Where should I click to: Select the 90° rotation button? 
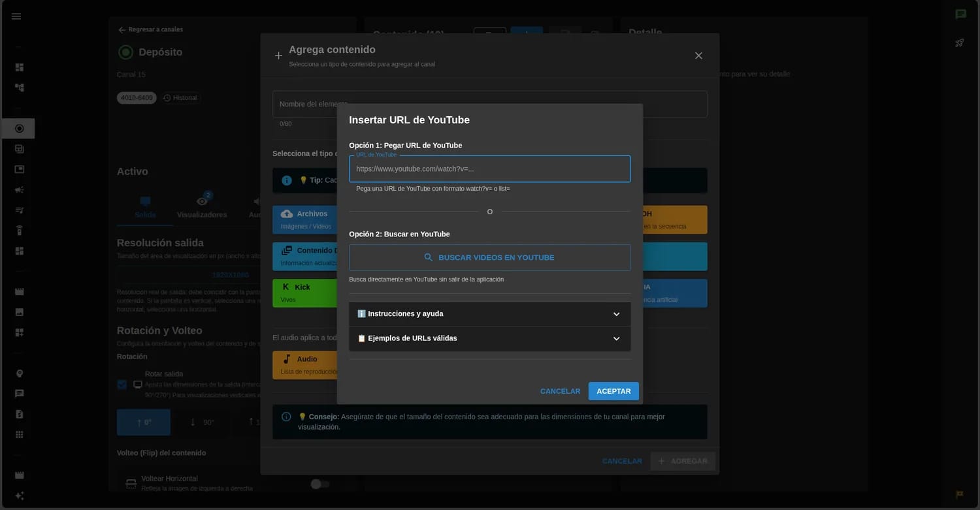coord(202,422)
